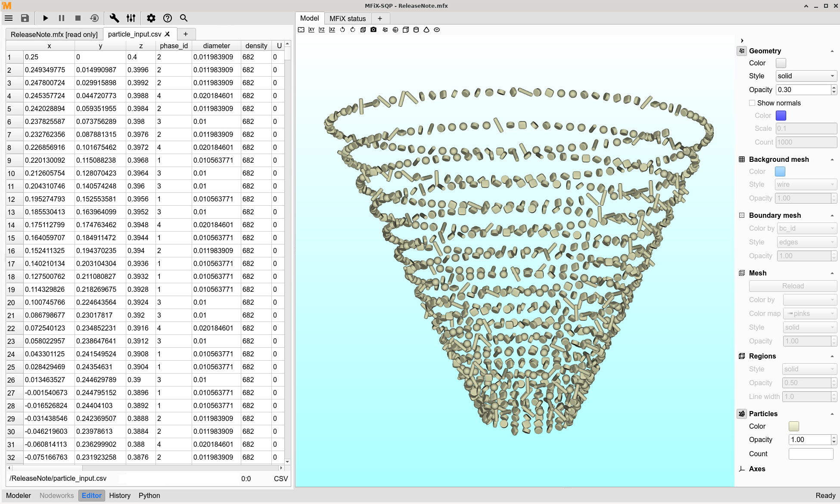Click the YZ view icon

pyautogui.click(x=322, y=30)
